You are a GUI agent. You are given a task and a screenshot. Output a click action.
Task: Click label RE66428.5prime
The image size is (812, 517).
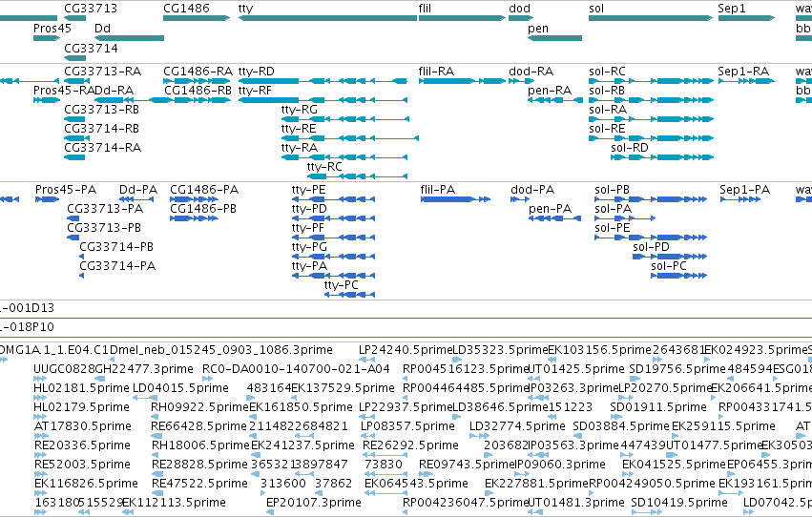(x=198, y=427)
